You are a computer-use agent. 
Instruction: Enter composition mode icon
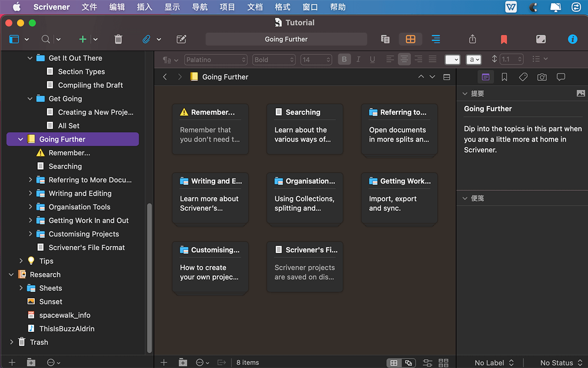coord(541,39)
